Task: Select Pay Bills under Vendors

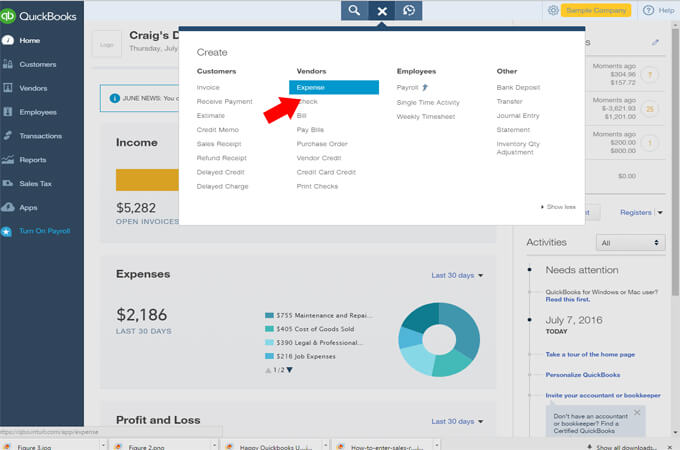Action: click(310, 130)
